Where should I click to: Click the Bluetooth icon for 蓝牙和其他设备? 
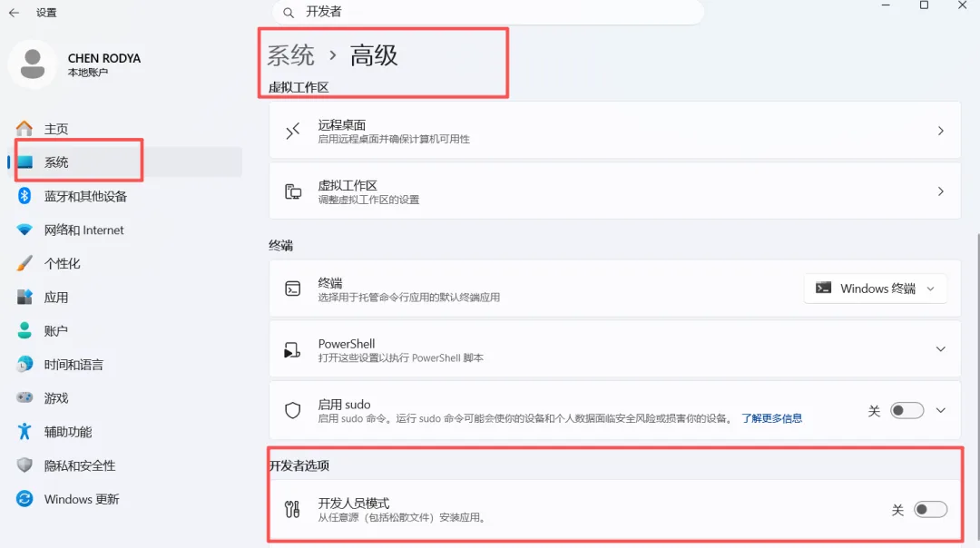click(24, 196)
